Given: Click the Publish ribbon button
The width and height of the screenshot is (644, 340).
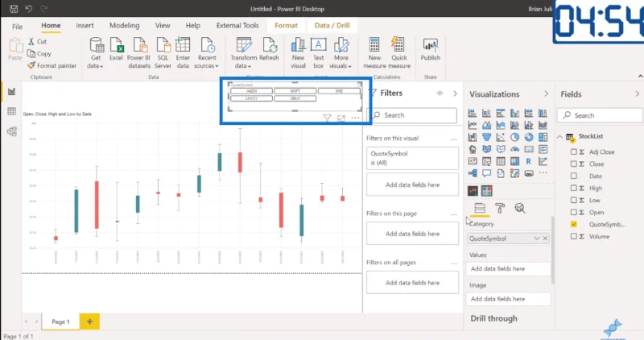Looking at the screenshot, I should point(431,49).
